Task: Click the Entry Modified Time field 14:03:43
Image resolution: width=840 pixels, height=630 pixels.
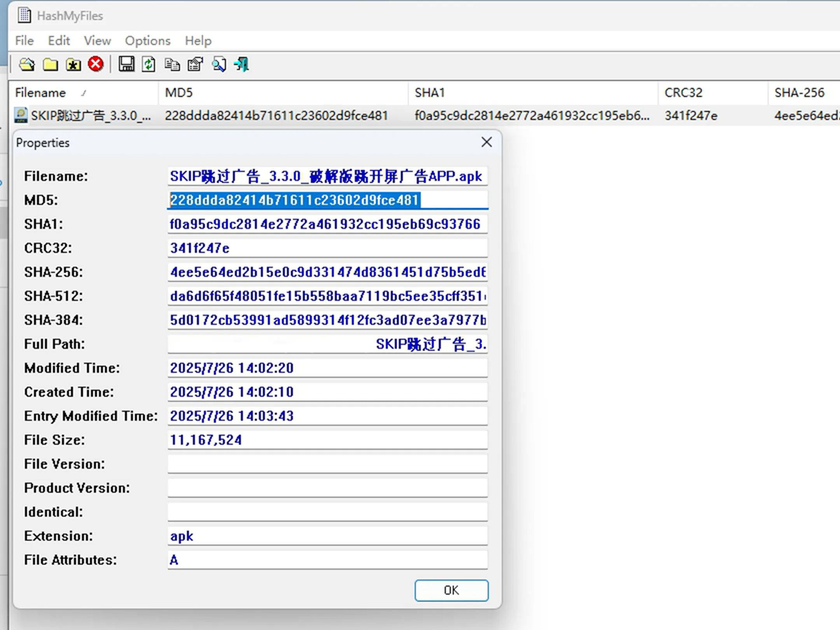Action: tap(327, 416)
